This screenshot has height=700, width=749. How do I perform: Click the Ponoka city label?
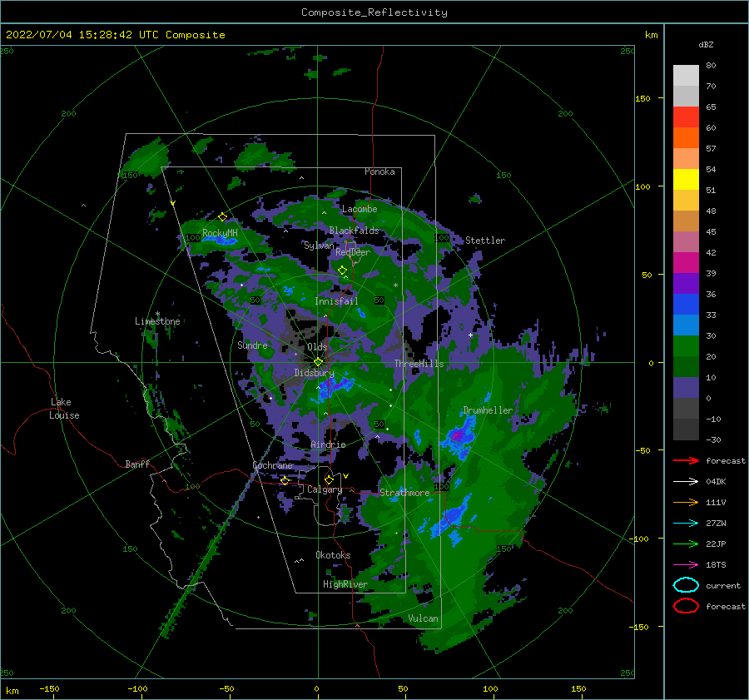[379, 171]
